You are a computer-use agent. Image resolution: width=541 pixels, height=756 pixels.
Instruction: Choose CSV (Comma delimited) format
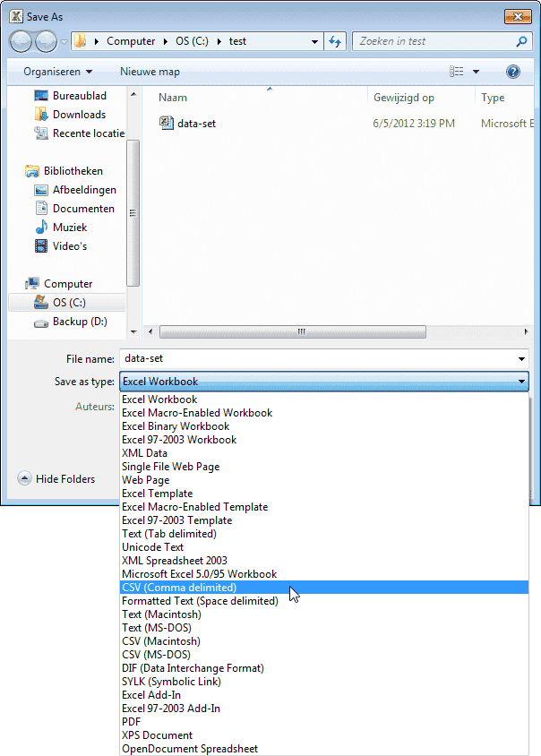pos(179,588)
